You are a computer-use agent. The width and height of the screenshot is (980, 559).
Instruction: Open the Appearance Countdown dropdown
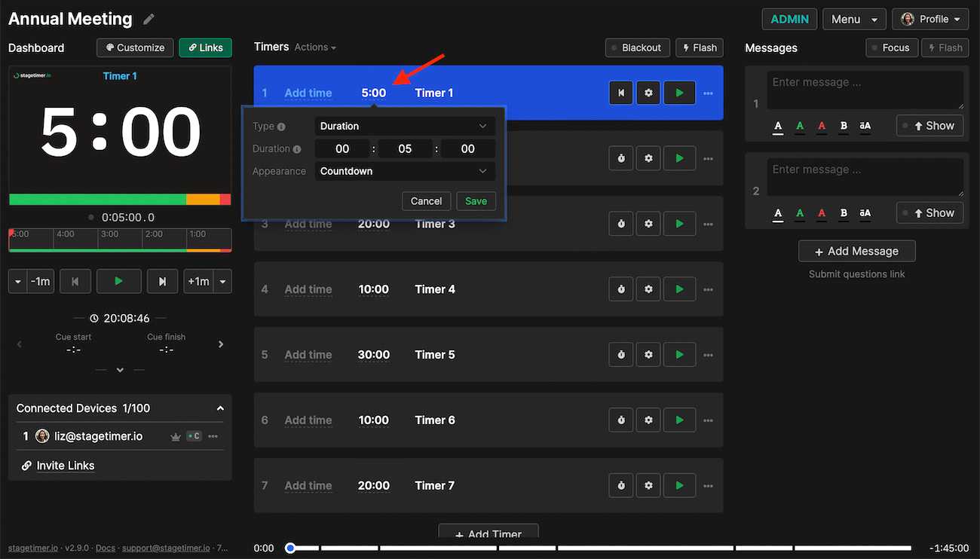point(405,171)
